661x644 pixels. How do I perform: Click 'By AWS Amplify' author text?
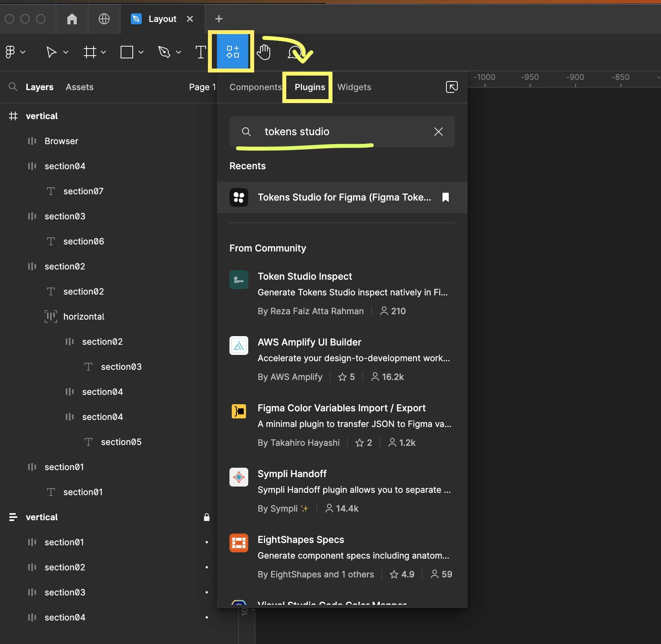tap(290, 377)
